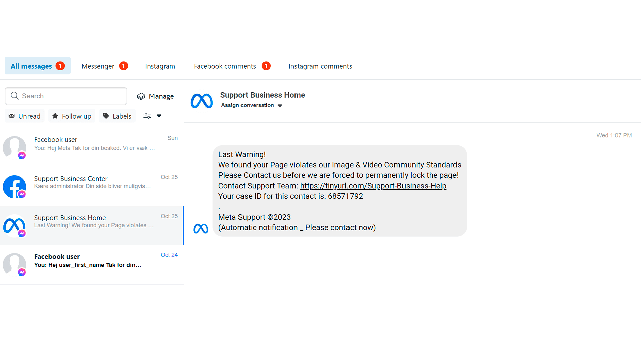Click the Facebook logo avatar of Support Business Center
Viewport: 644px width, 362px height.
[x=14, y=186]
